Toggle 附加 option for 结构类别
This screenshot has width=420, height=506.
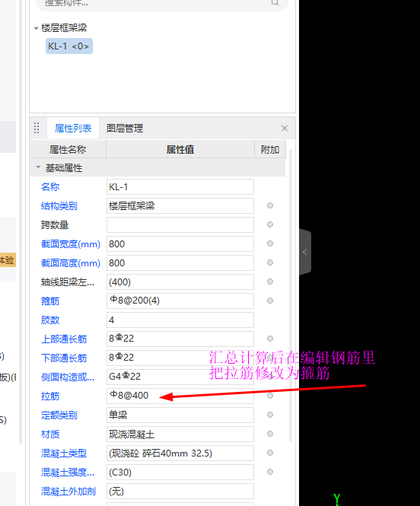(x=270, y=205)
